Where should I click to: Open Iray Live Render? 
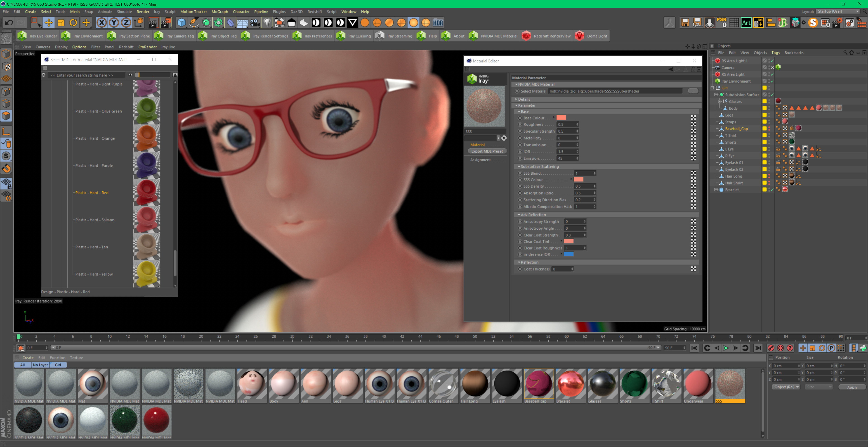pyautogui.click(x=38, y=36)
